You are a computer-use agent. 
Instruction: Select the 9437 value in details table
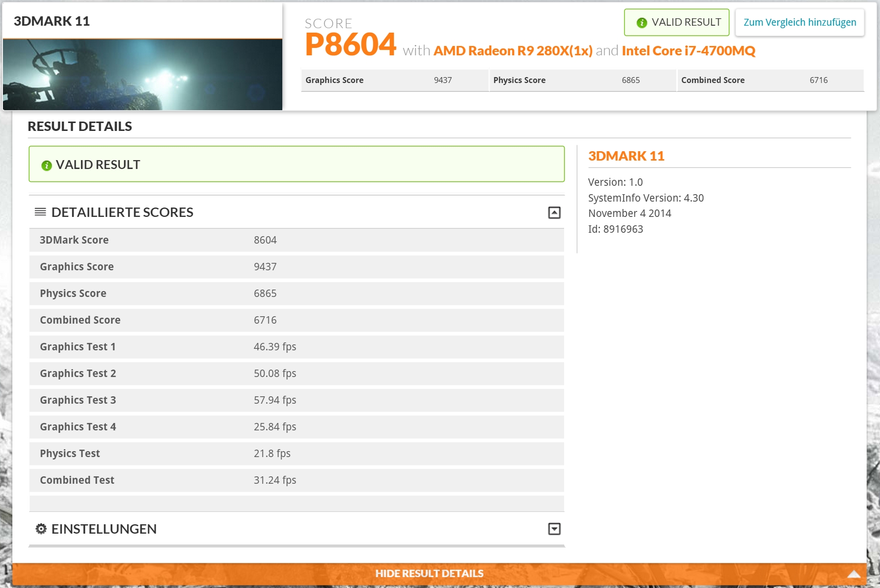[x=265, y=266]
